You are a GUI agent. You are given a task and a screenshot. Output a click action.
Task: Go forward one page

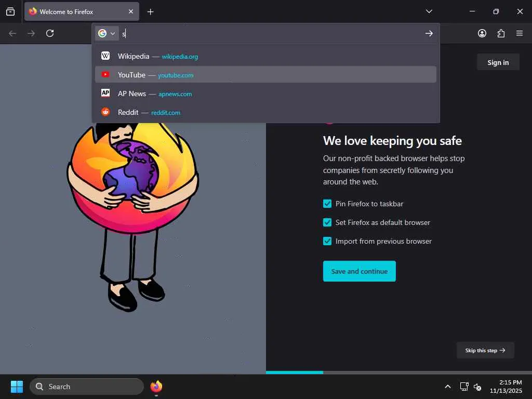[31, 33]
